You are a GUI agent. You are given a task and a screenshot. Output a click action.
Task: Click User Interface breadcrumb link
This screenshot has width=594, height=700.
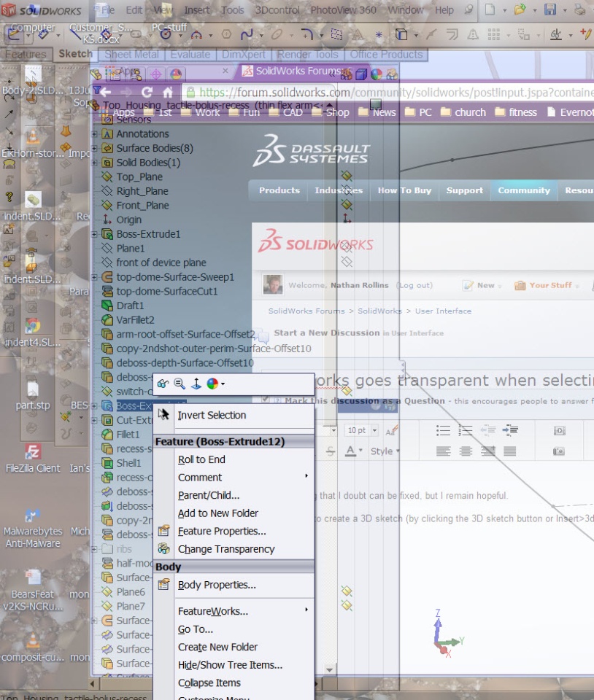[443, 311]
